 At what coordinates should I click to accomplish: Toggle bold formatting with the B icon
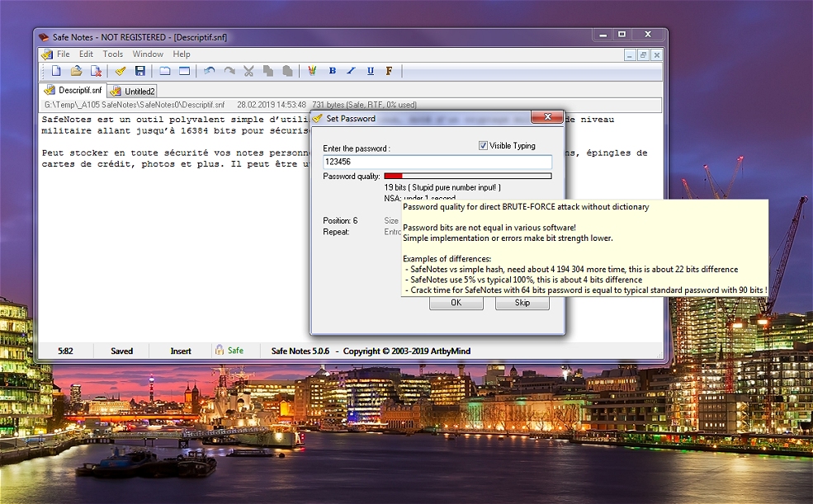(x=333, y=71)
